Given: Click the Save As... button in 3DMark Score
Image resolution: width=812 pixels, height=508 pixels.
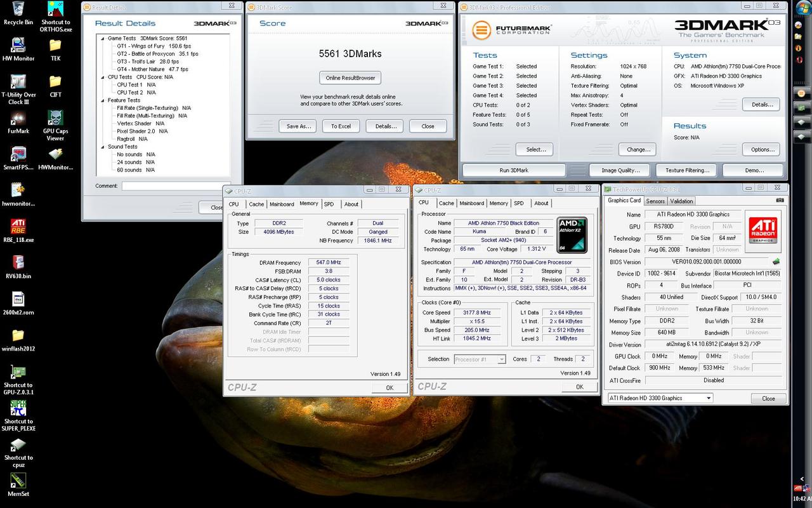Looking at the screenshot, I should [x=298, y=126].
